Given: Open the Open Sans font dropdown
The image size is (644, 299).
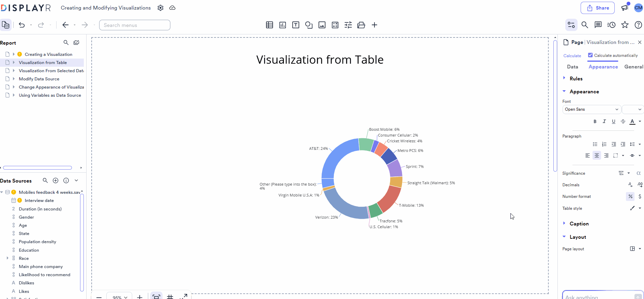Looking at the screenshot, I should [592, 109].
